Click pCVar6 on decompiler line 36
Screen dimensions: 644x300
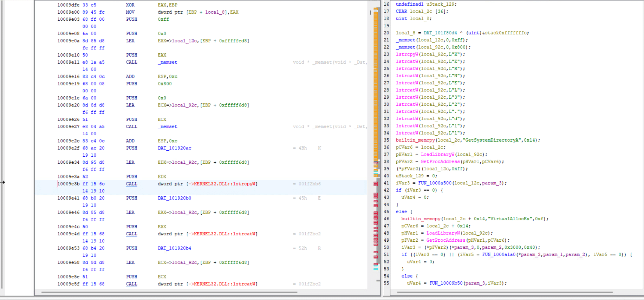(404, 147)
